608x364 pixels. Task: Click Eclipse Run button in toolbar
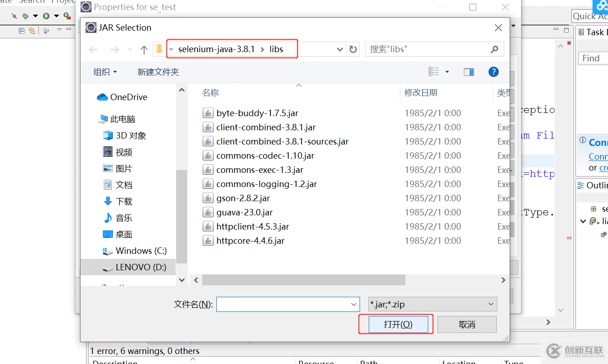46,16
